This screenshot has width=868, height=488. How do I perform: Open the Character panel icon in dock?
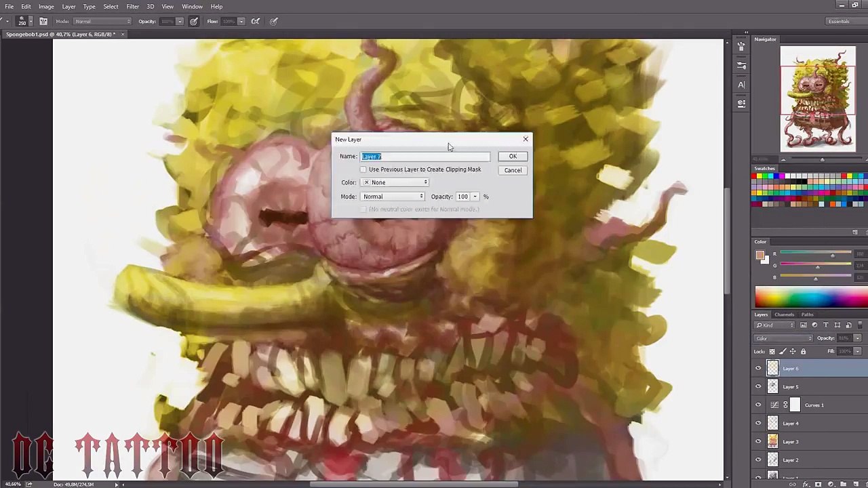[741, 85]
